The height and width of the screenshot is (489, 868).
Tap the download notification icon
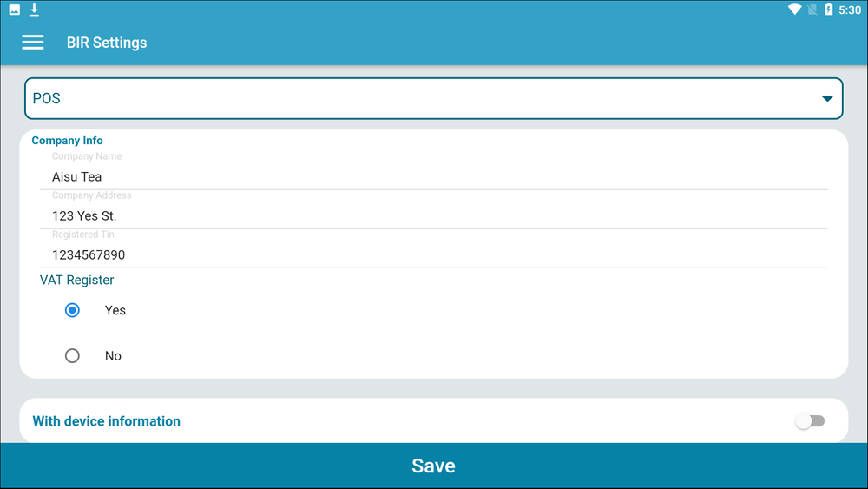point(35,10)
